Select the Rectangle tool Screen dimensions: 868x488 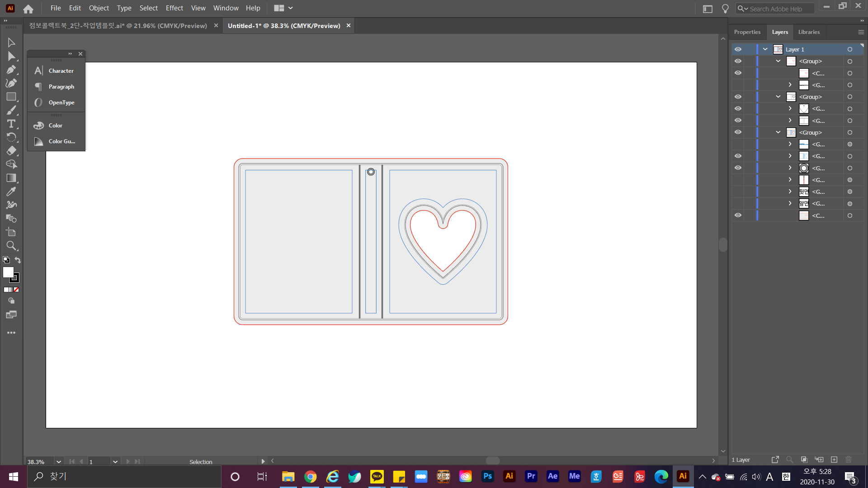tap(11, 97)
